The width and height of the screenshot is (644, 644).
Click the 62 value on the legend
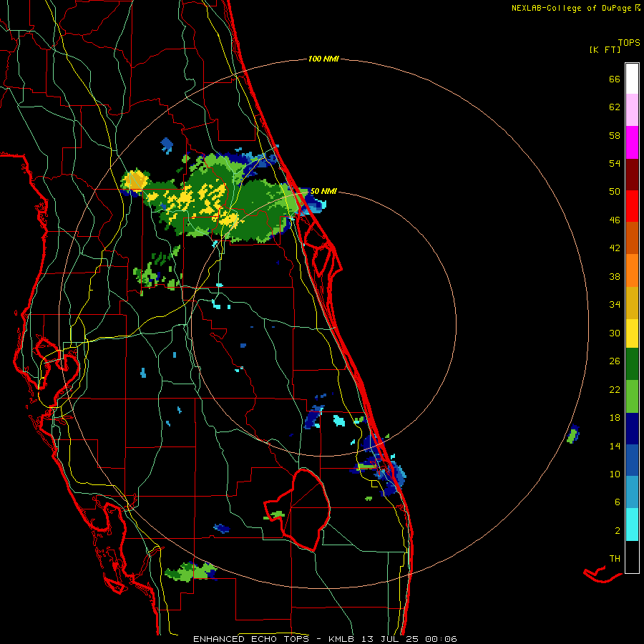pos(615,107)
